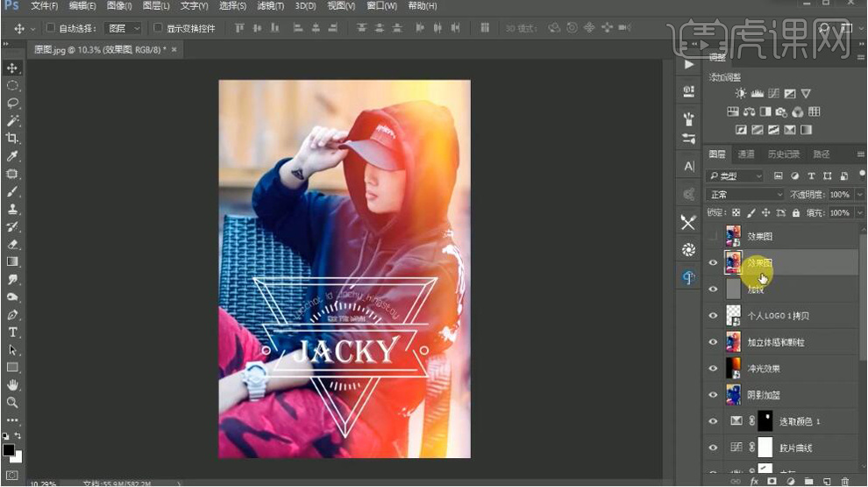Open the 文件(F) menu

point(45,6)
